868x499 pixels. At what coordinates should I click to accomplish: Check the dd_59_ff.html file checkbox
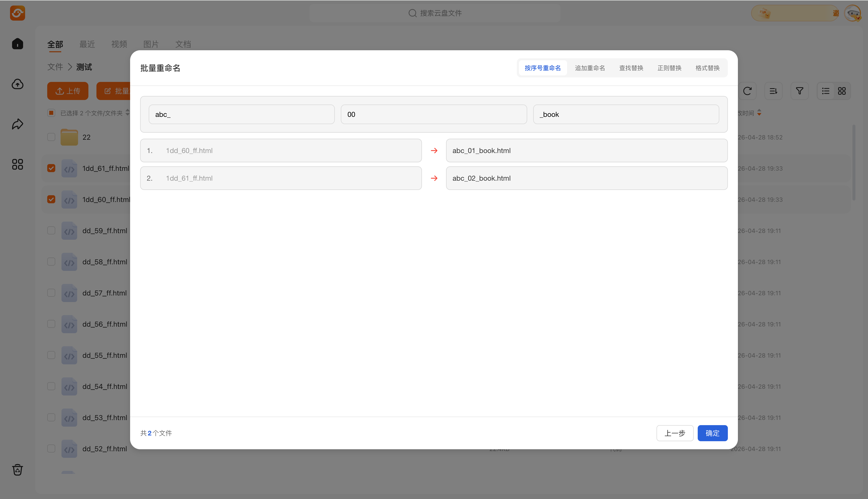[51, 230]
